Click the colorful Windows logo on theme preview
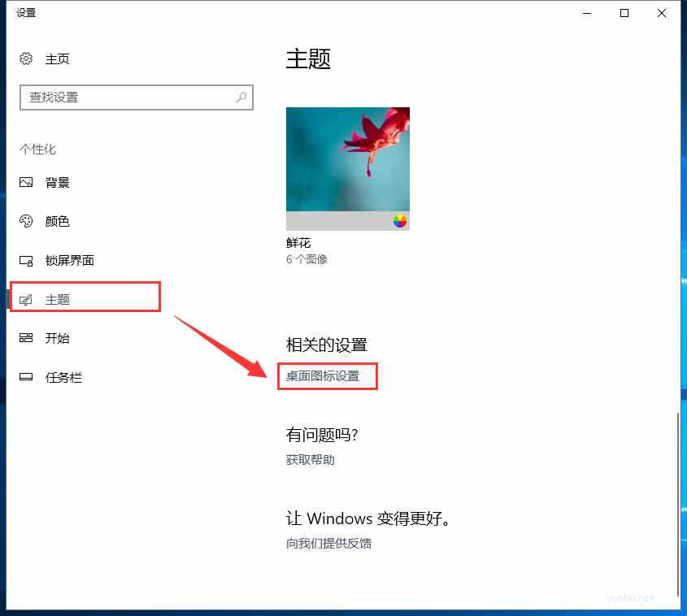 coord(398,220)
